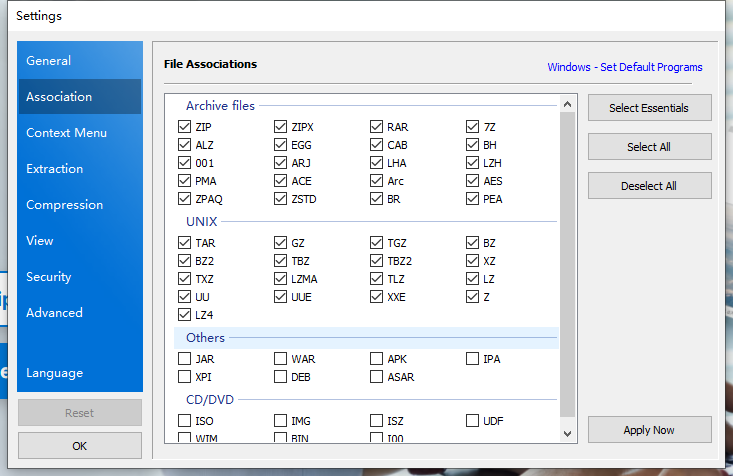Open the Extraction settings tab
733x476 pixels.
click(80, 169)
